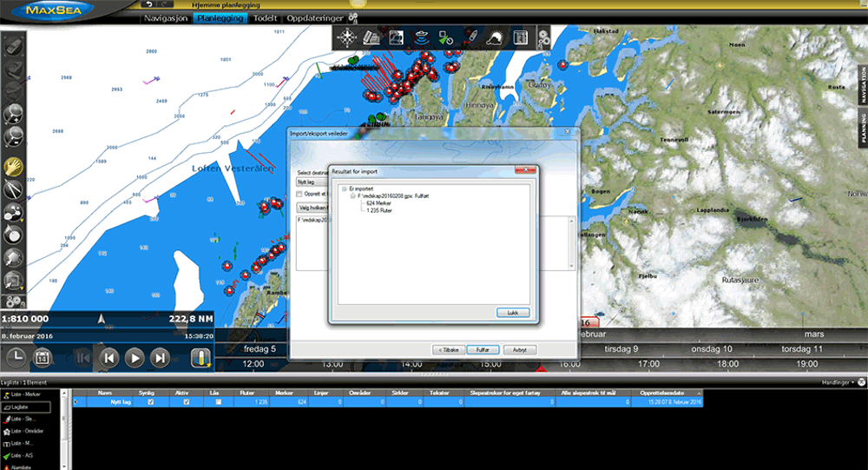Open the Handlinger dropdown menu
Viewport: 868px width, 470px height.
click(x=841, y=382)
